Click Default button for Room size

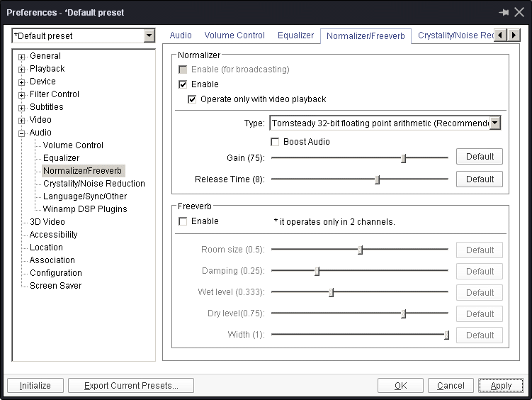(x=480, y=250)
